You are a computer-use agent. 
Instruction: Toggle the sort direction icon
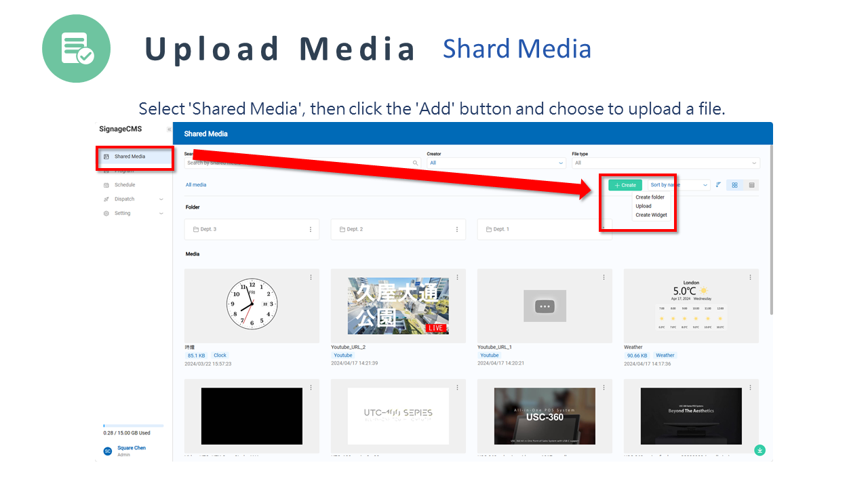[718, 185]
